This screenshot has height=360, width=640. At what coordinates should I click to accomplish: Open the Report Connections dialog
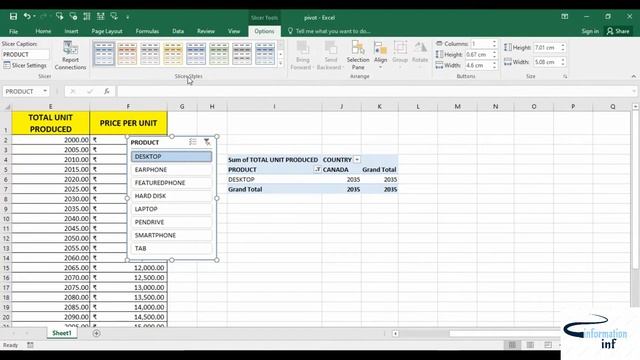click(x=70, y=56)
